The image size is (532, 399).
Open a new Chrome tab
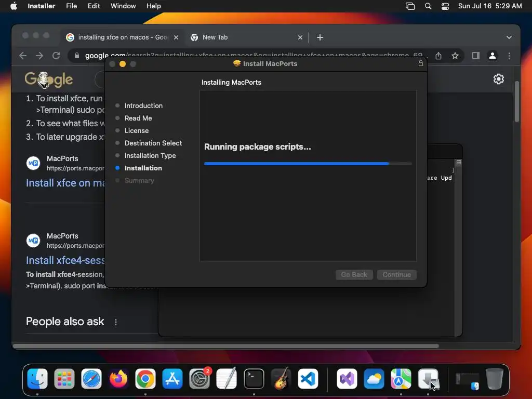[x=320, y=37]
